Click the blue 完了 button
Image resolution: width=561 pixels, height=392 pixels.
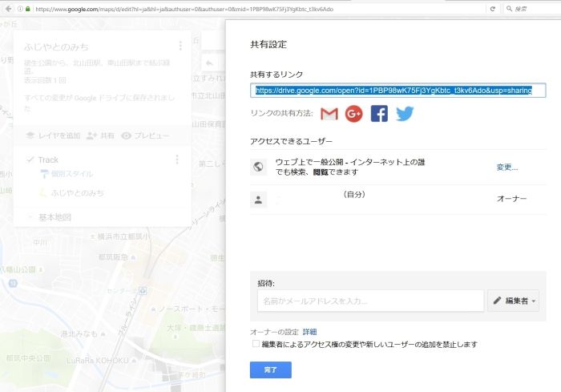coord(271,370)
